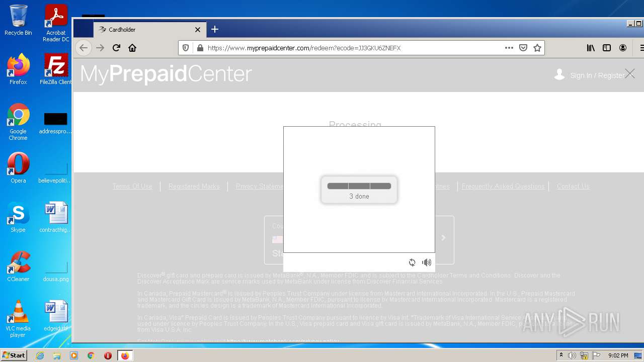Open the contracthig Word document
Screen dimensions: 644x362
tap(56, 217)
